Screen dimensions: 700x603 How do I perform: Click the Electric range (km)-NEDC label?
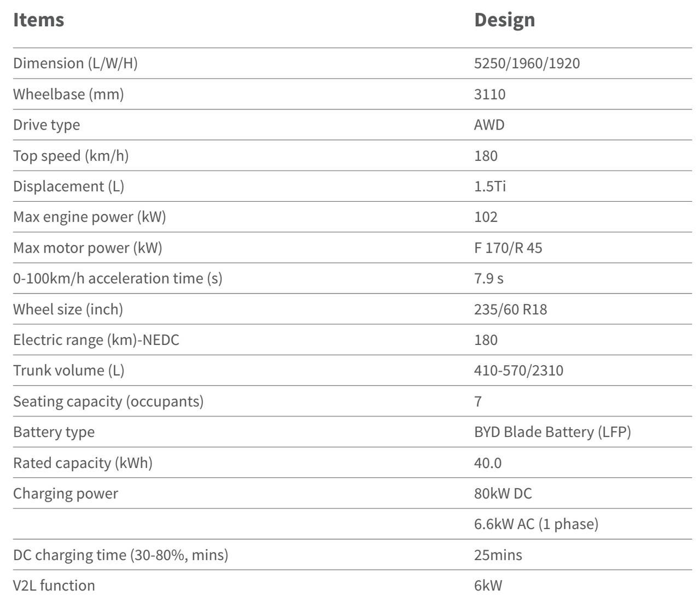pyautogui.click(x=96, y=340)
